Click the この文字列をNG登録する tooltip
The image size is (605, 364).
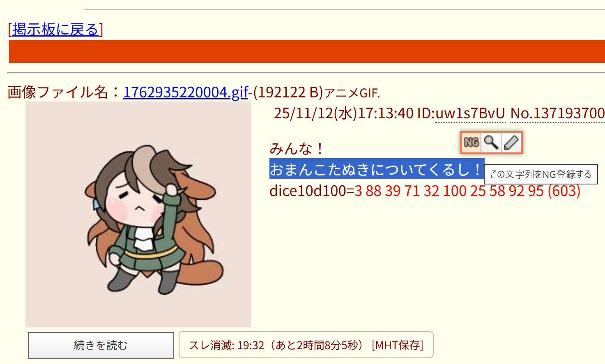click(x=541, y=174)
